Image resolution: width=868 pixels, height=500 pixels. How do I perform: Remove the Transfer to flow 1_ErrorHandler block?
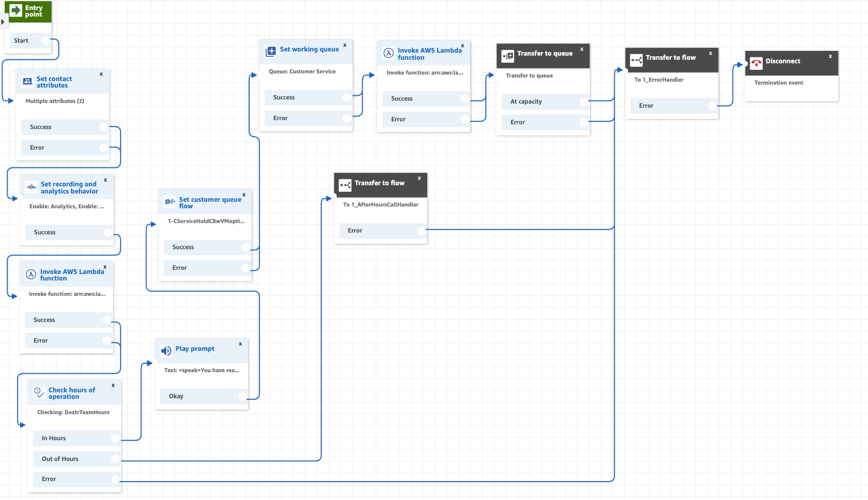tap(711, 53)
